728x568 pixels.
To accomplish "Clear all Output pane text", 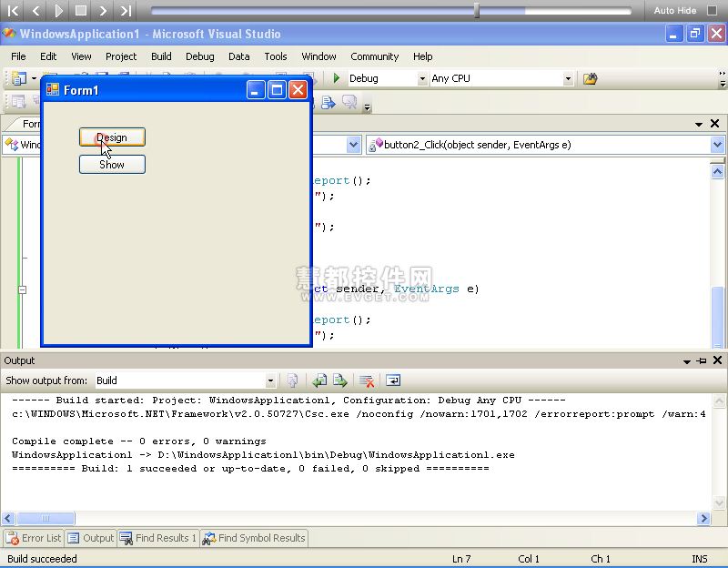I will (367, 380).
